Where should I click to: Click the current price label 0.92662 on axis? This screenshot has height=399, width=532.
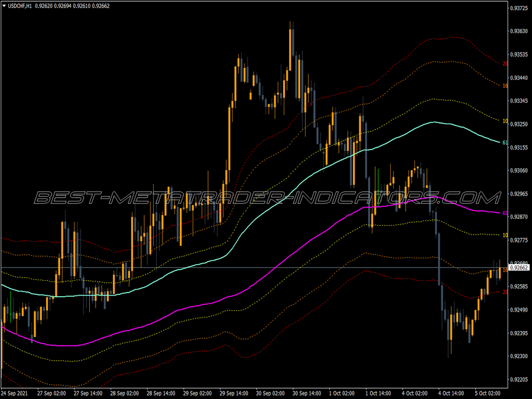519,268
